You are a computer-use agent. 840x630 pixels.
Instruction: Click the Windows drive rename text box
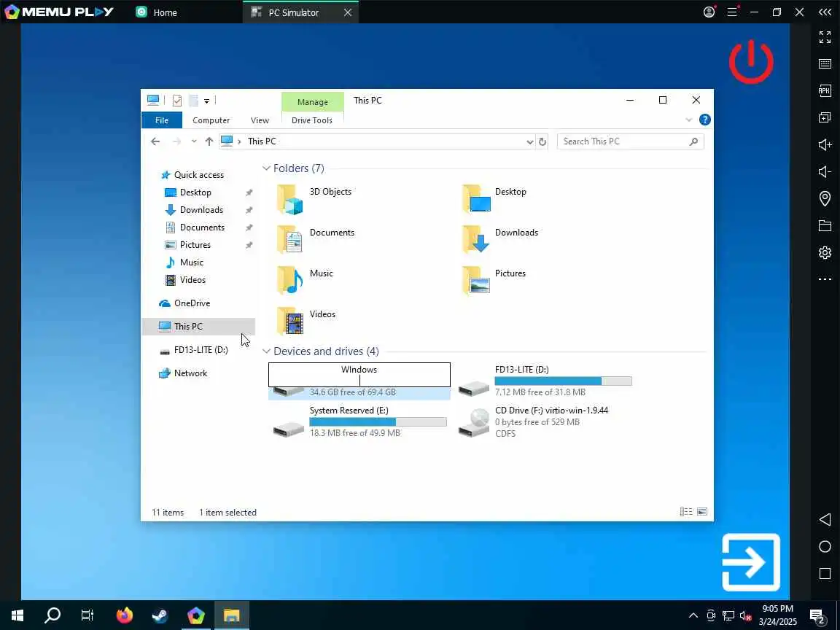click(x=359, y=375)
